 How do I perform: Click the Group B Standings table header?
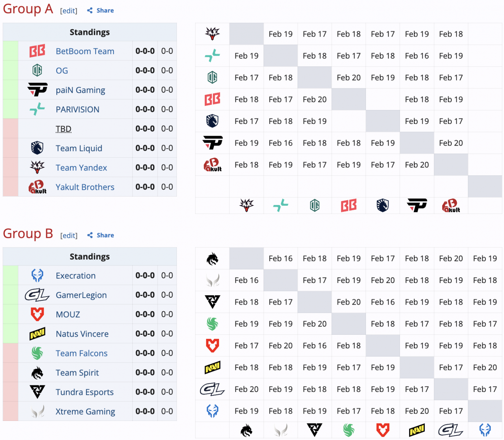coord(89,257)
